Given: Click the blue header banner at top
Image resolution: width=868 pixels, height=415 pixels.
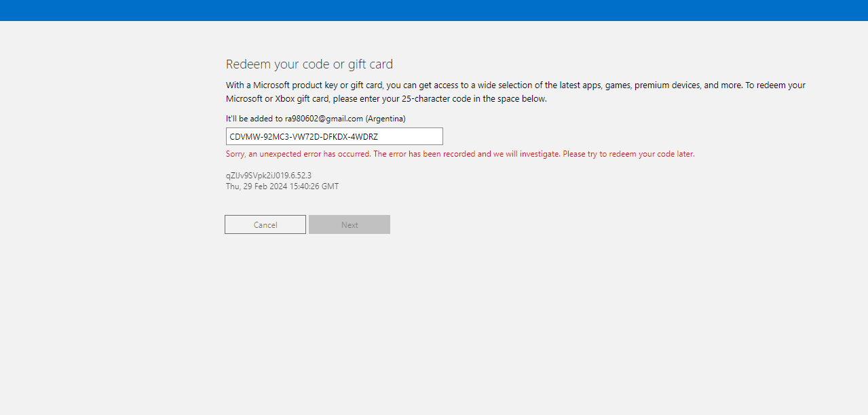Looking at the screenshot, I should point(434,10).
